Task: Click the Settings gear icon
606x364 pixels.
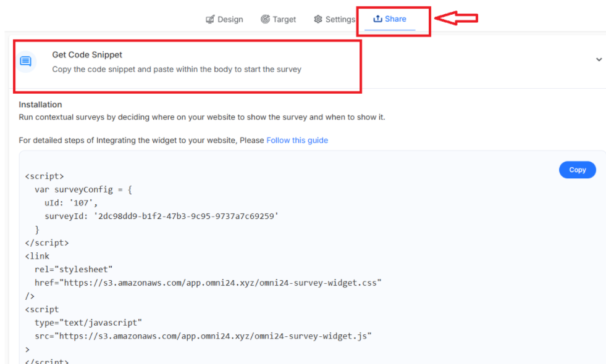Action: click(318, 19)
